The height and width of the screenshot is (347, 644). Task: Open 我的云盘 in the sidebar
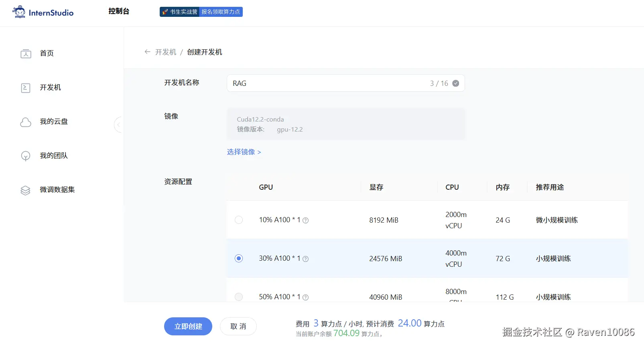coord(54,122)
